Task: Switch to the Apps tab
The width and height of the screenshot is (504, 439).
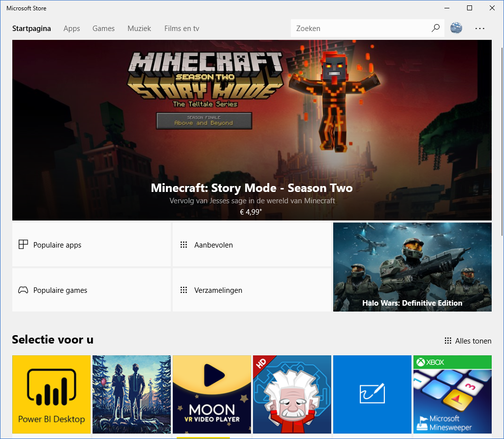Action: point(71,29)
